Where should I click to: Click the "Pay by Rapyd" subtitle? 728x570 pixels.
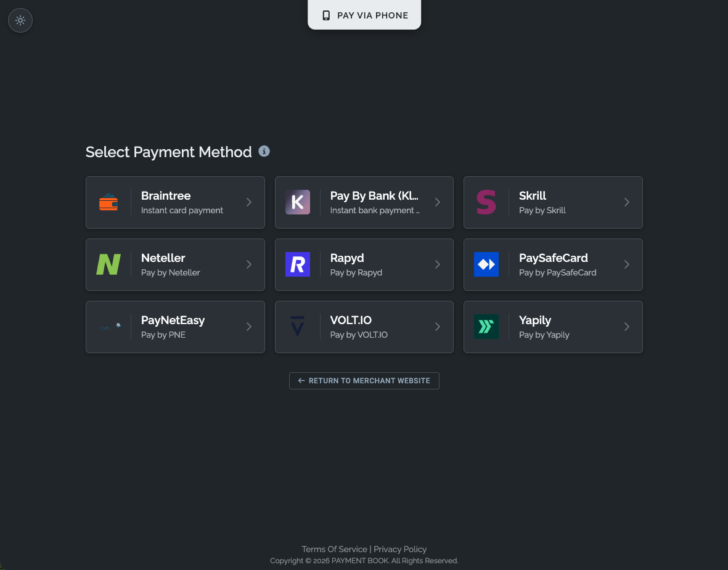(356, 272)
